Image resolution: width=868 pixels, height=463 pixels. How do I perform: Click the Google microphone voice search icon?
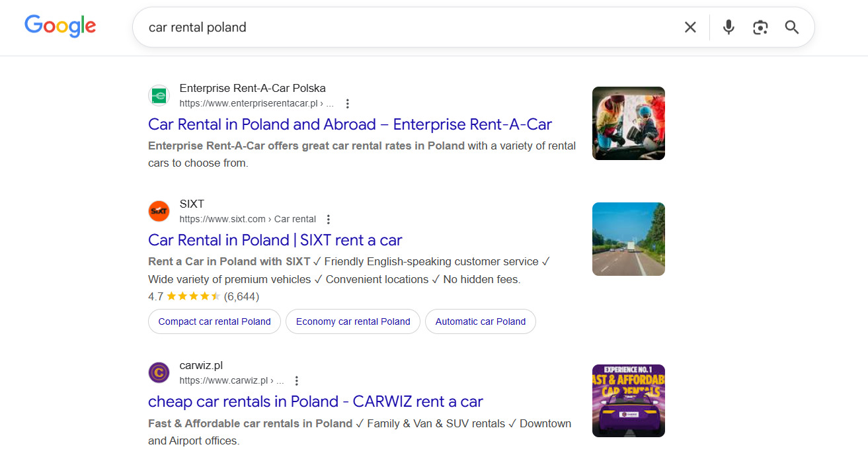click(x=728, y=27)
